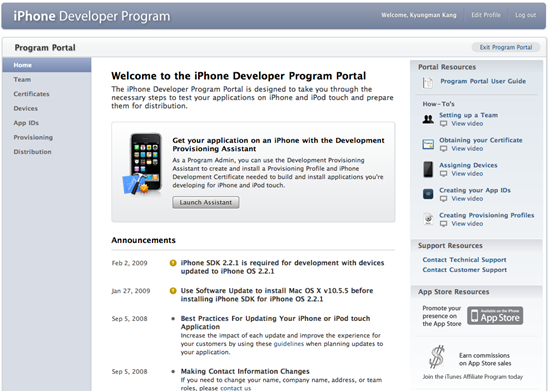Click View video under Setting up a Team
Viewport: 548px width, 391px height.
pos(467,124)
